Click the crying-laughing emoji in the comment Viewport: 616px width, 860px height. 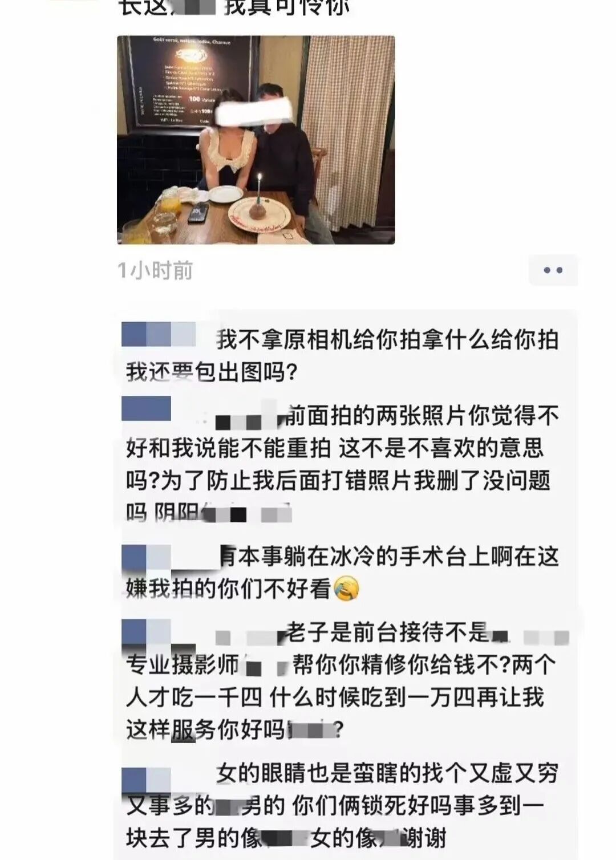pos(346,589)
